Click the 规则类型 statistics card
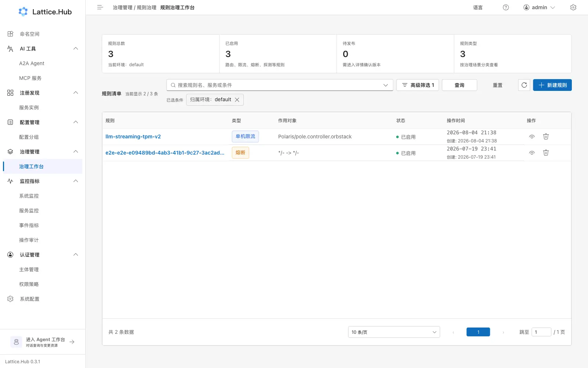Viewport: 588px width, 368px height. tap(513, 54)
